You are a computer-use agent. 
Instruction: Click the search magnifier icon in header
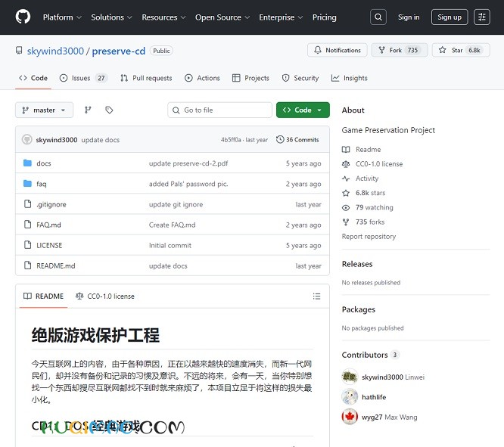tap(378, 17)
